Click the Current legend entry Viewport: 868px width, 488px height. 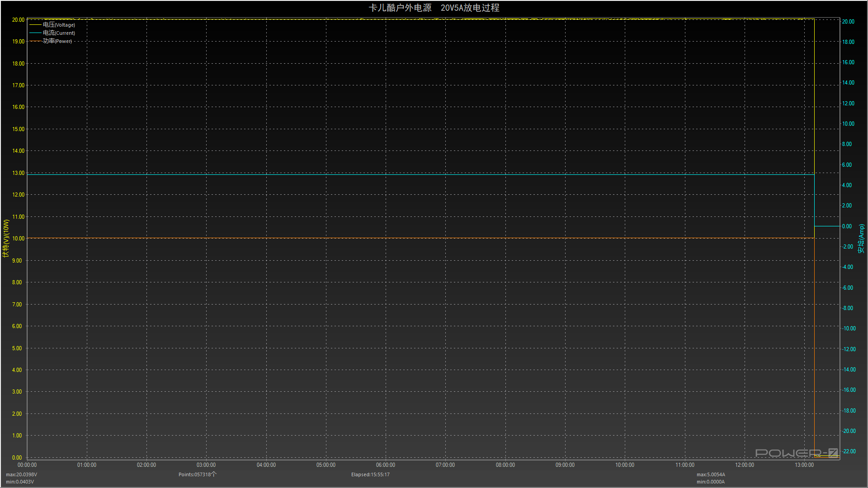(x=52, y=33)
